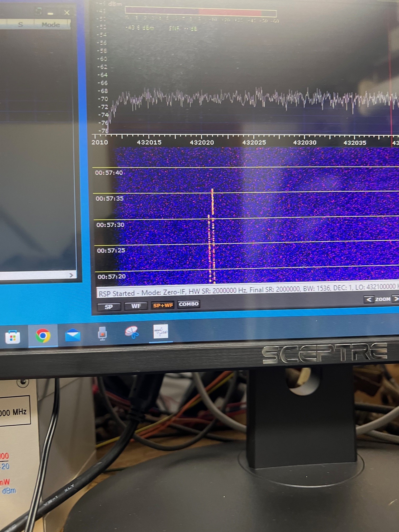Open Google Chrome from the taskbar
This screenshot has width=399, height=532.
(43, 335)
